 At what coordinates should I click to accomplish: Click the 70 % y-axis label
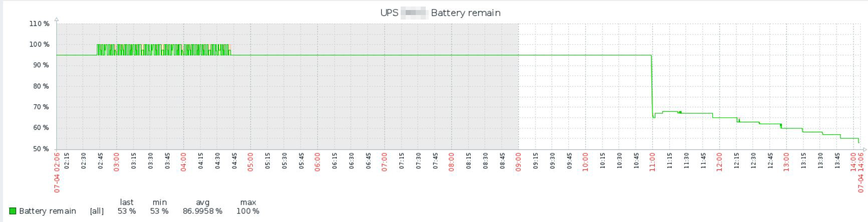pyautogui.click(x=41, y=107)
